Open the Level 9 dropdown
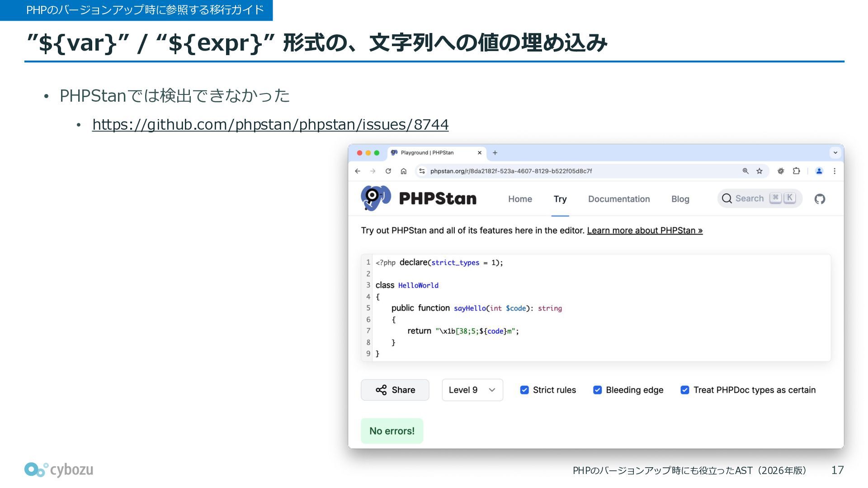The width and height of the screenshot is (868, 488). coord(472,390)
